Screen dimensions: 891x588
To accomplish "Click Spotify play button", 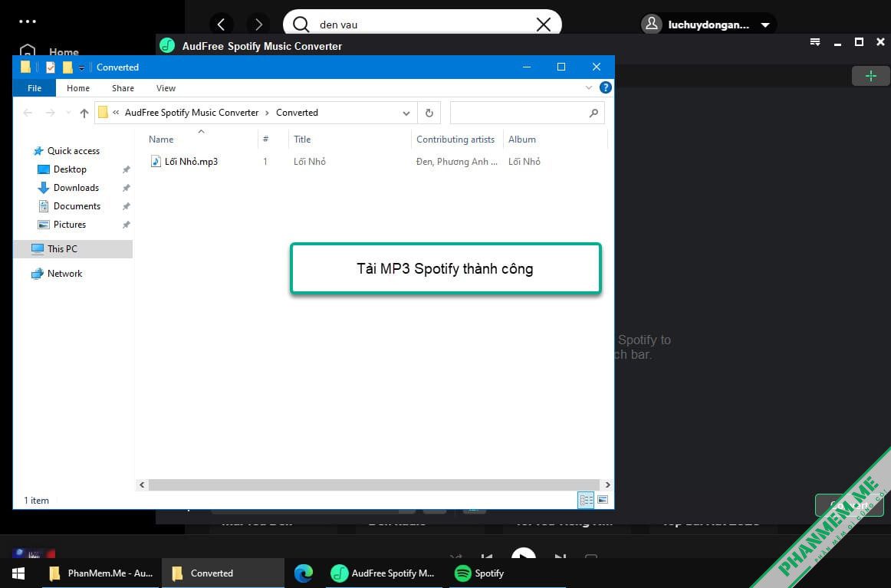I will [x=524, y=555].
